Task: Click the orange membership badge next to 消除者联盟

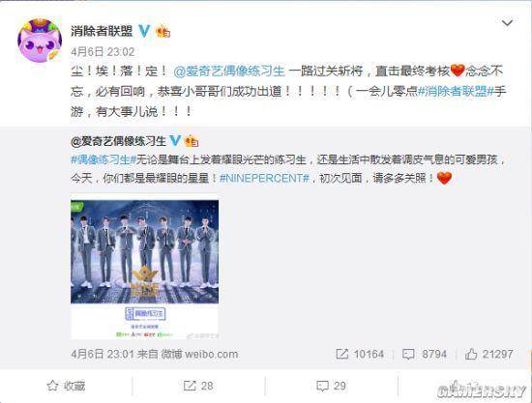Action: 163,32
